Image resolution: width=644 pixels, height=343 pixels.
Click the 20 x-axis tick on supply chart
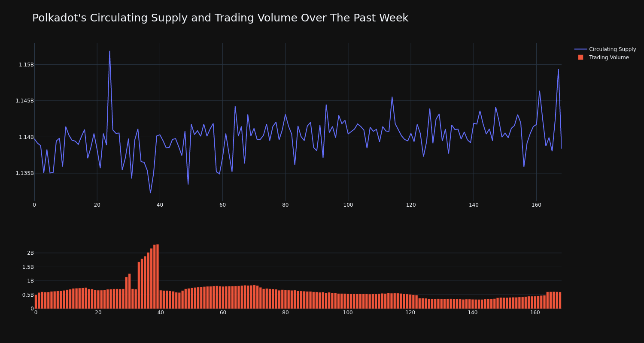point(97,205)
